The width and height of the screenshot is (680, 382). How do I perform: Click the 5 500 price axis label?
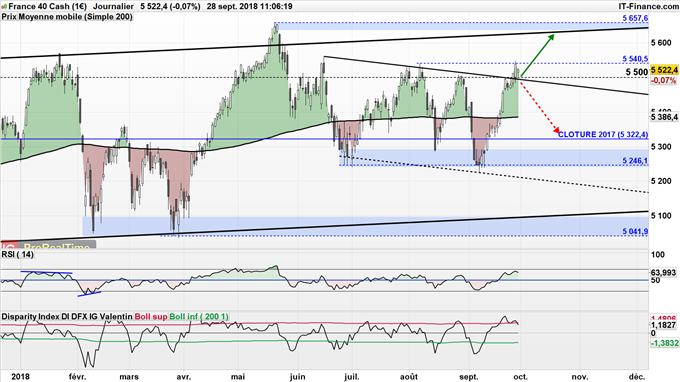pos(637,72)
